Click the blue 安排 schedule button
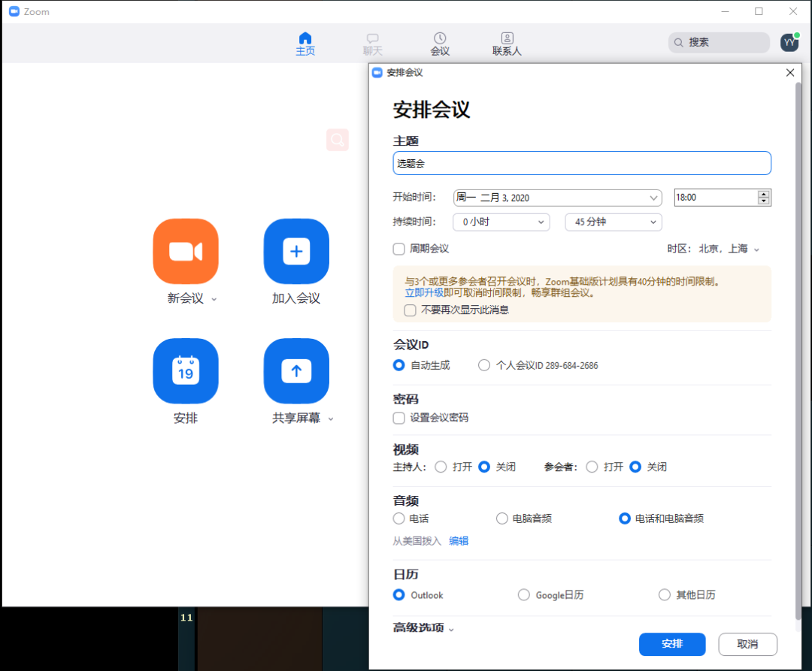This screenshot has height=671, width=812. (x=672, y=644)
